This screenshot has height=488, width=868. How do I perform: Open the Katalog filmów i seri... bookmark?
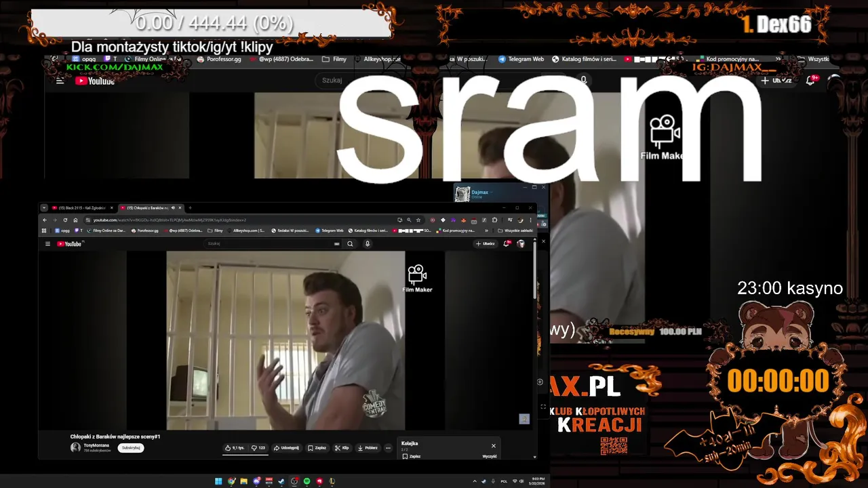coord(368,230)
